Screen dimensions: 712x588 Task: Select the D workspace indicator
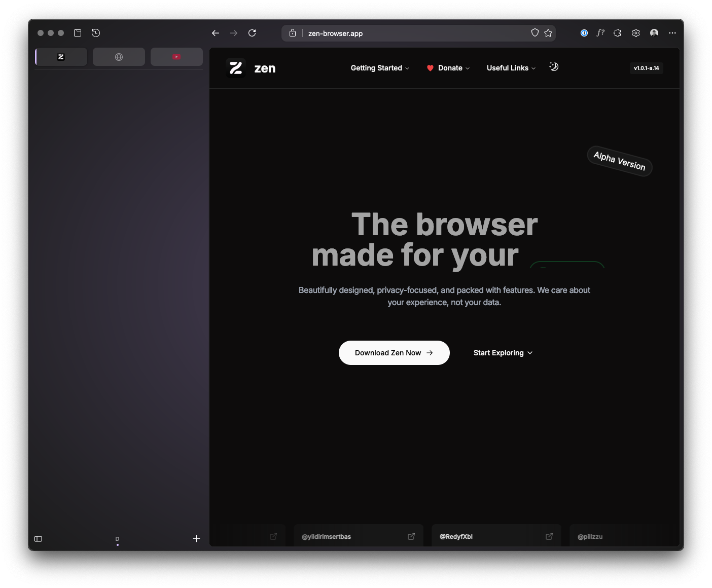(x=117, y=540)
